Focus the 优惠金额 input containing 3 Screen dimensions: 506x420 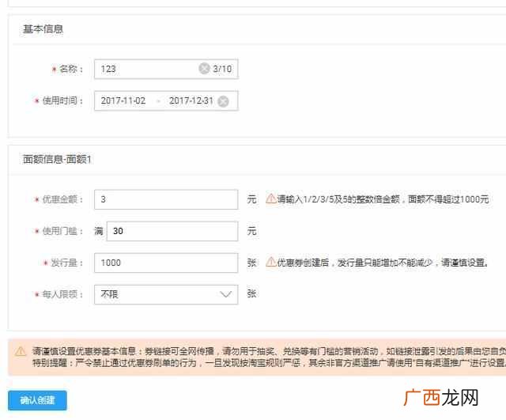(166, 199)
